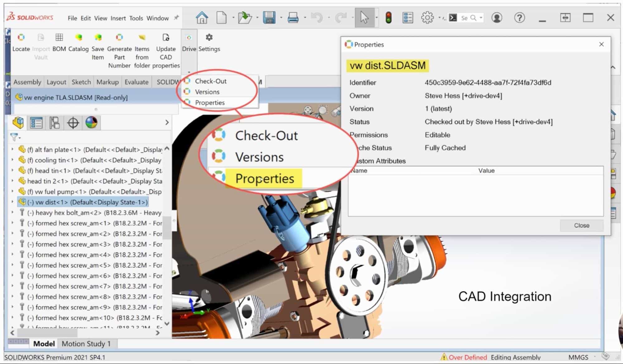Open a file with the Open folder icon

coord(245,17)
